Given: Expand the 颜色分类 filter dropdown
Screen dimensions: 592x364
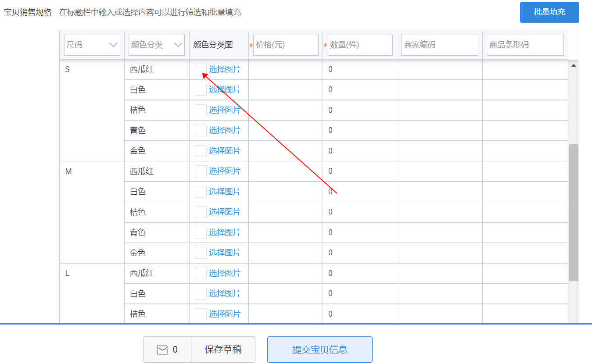Looking at the screenshot, I should click(x=157, y=45).
